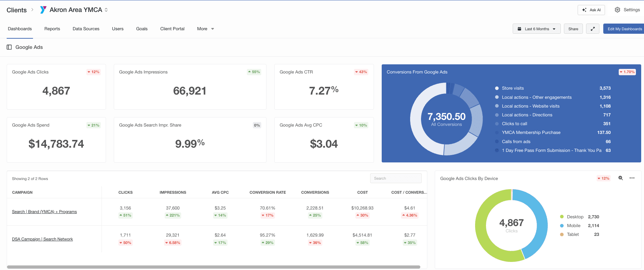Image resolution: width=644 pixels, height=270 pixels.
Task: Click the sidebar panel icon beside Google Ads
Action: (x=9, y=47)
